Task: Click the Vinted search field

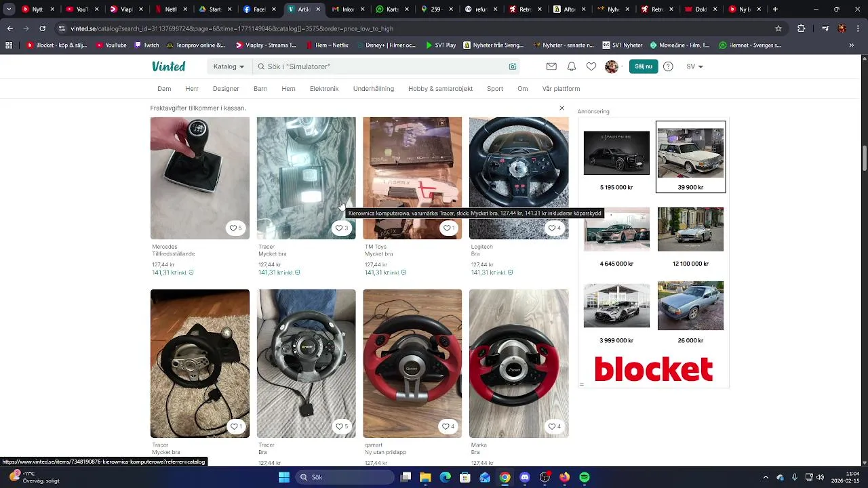Action: coord(387,66)
